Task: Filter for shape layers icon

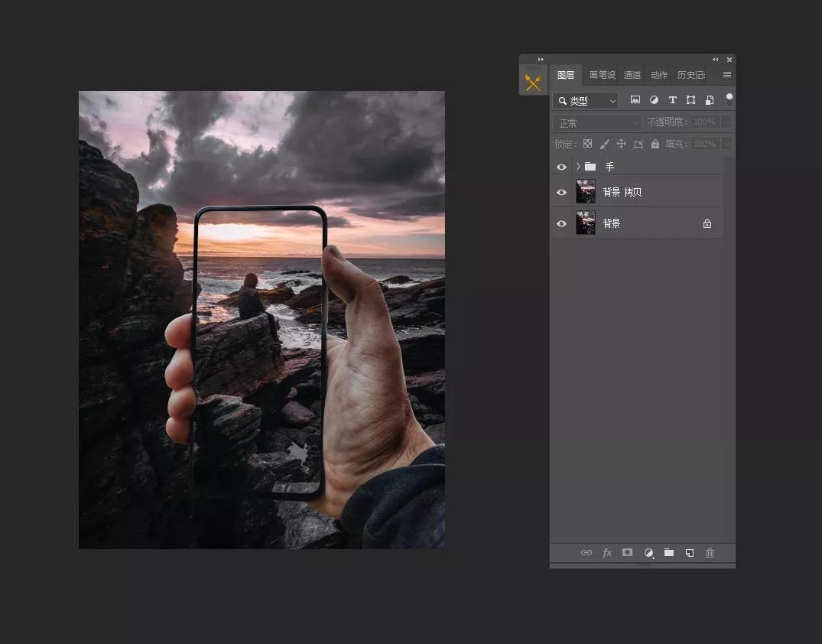Action: click(x=690, y=100)
